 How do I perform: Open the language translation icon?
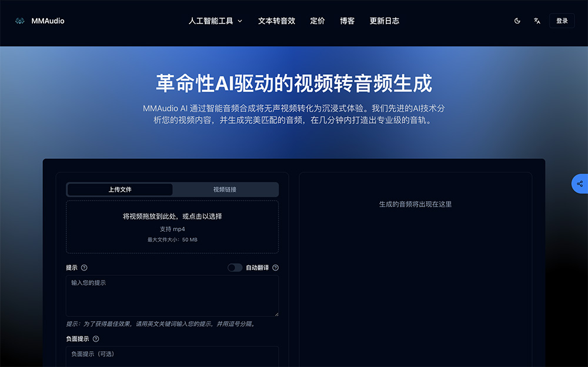pos(537,21)
